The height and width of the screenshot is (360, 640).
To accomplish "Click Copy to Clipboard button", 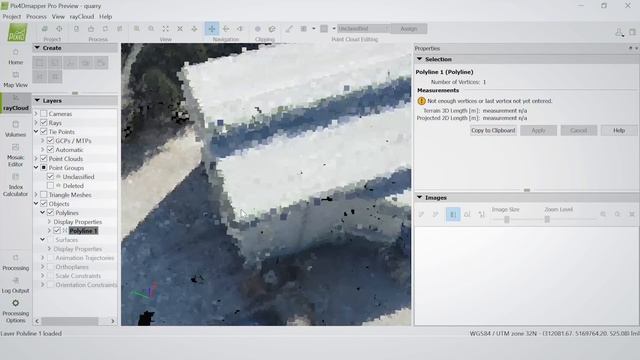I will (493, 130).
